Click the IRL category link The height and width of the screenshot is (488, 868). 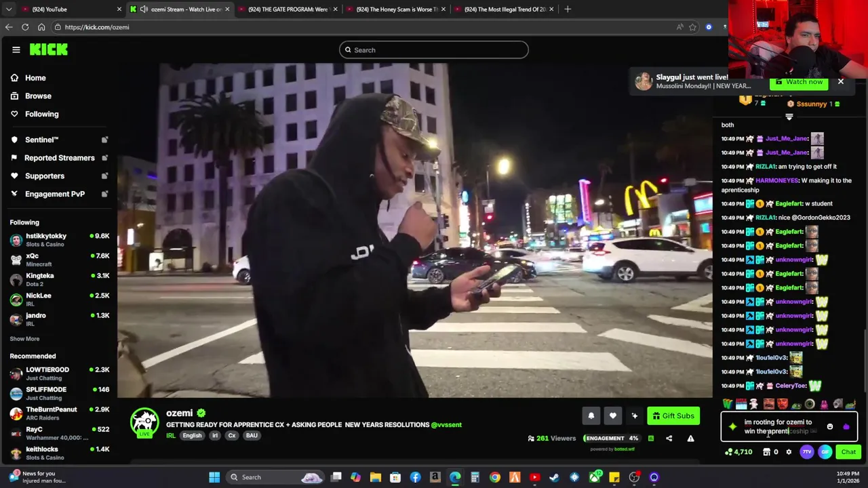tap(171, 436)
